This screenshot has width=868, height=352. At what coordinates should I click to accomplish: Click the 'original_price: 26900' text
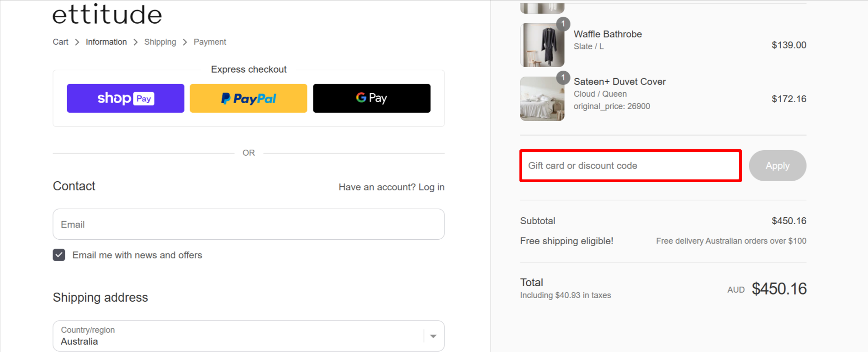(x=612, y=106)
